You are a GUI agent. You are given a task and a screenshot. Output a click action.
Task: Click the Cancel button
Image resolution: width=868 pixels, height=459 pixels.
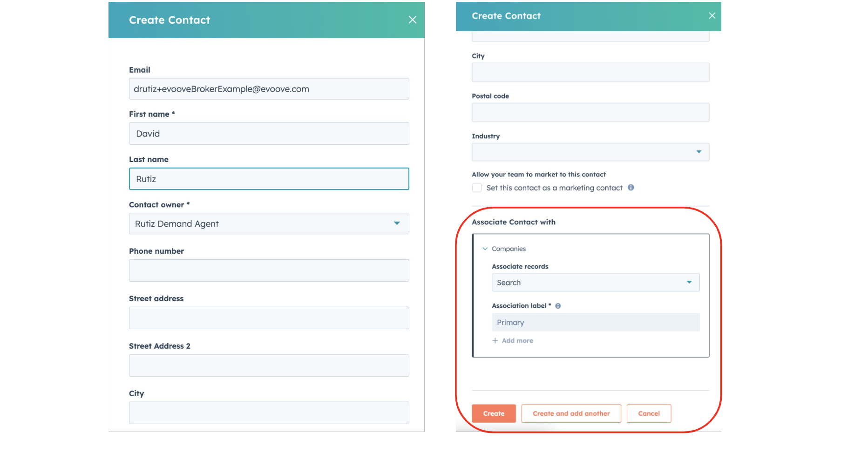(x=649, y=413)
